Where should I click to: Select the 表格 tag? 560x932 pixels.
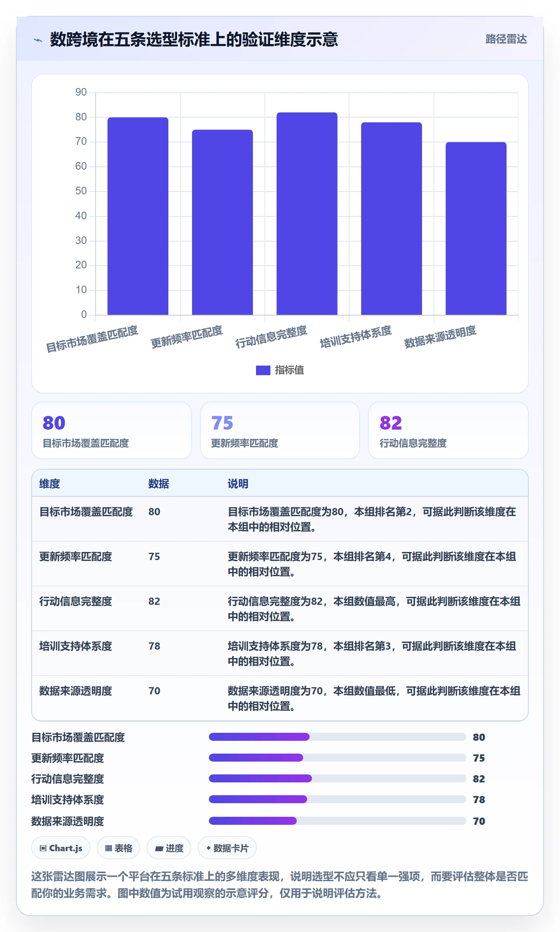pyautogui.click(x=118, y=848)
